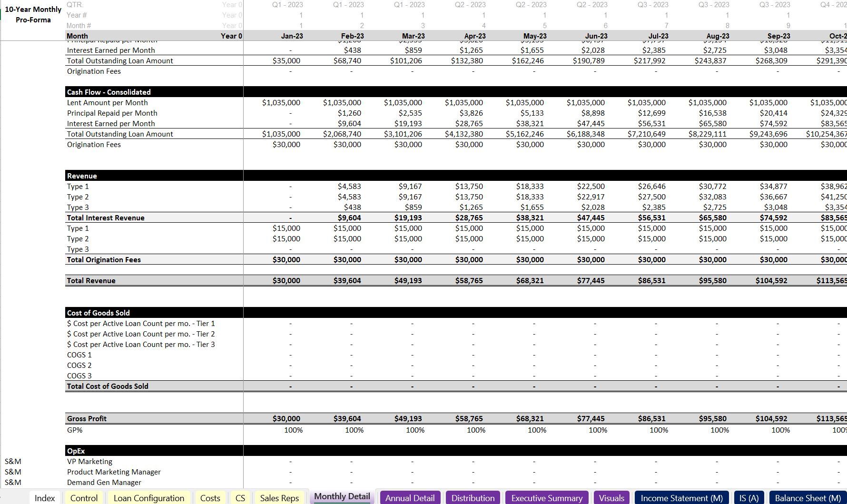Screen dimensions: 847x504
Task: Select the Feb-23 column header cell
Action: [x=353, y=36]
